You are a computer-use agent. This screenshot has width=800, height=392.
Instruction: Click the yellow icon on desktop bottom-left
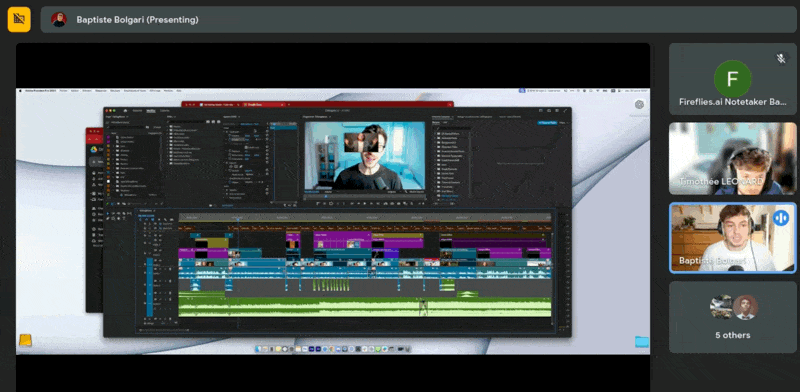click(26, 340)
